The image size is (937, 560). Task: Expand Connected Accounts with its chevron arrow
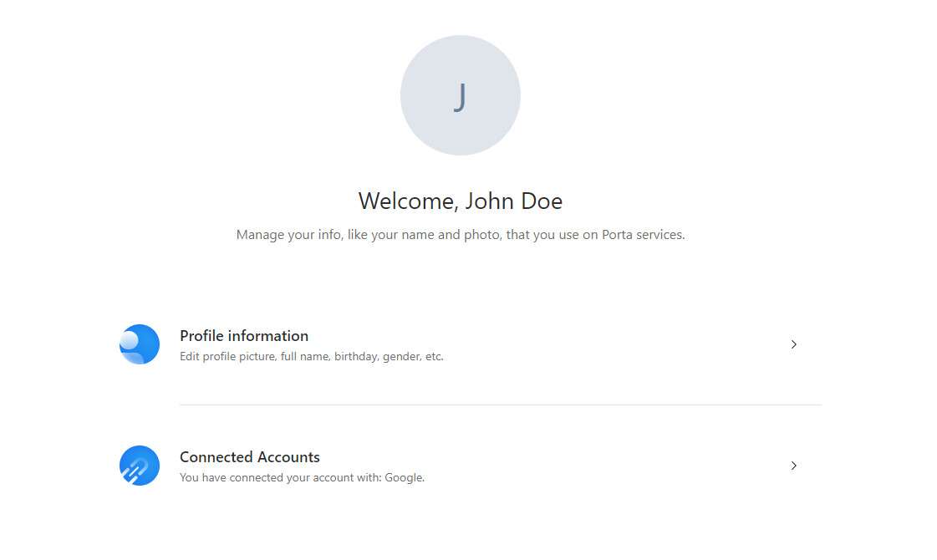[x=793, y=466]
